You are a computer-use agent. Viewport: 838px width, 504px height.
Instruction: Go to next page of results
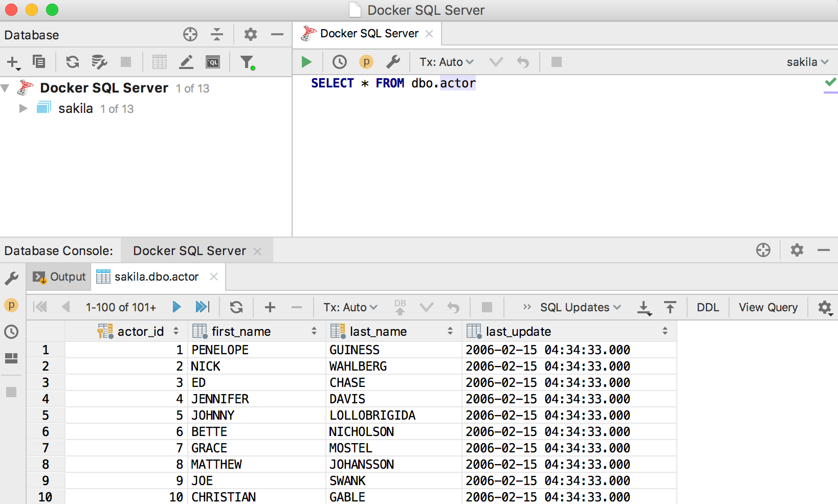point(177,307)
